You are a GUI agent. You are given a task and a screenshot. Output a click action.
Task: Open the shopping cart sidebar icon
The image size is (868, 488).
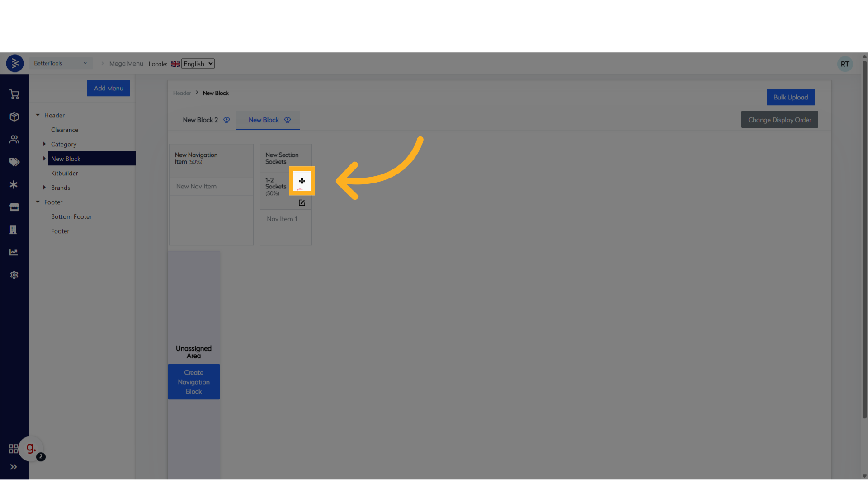coord(14,94)
